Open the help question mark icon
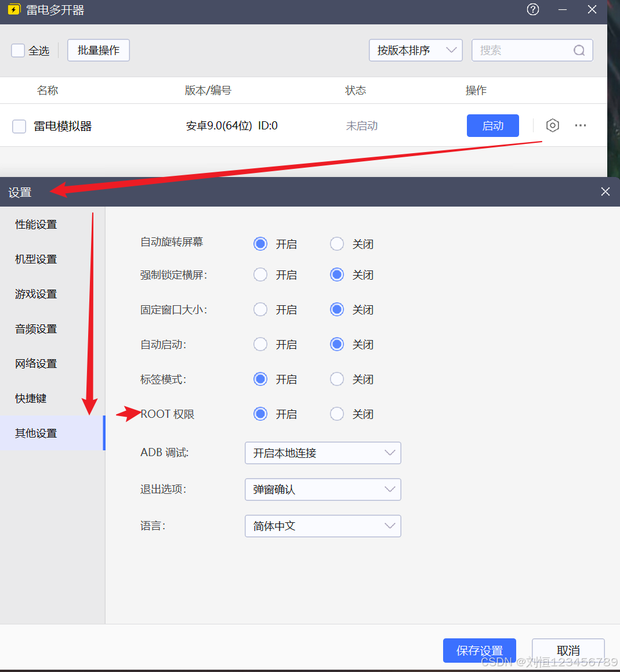Viewport: 620px width, 672px height. click(532, 9)
